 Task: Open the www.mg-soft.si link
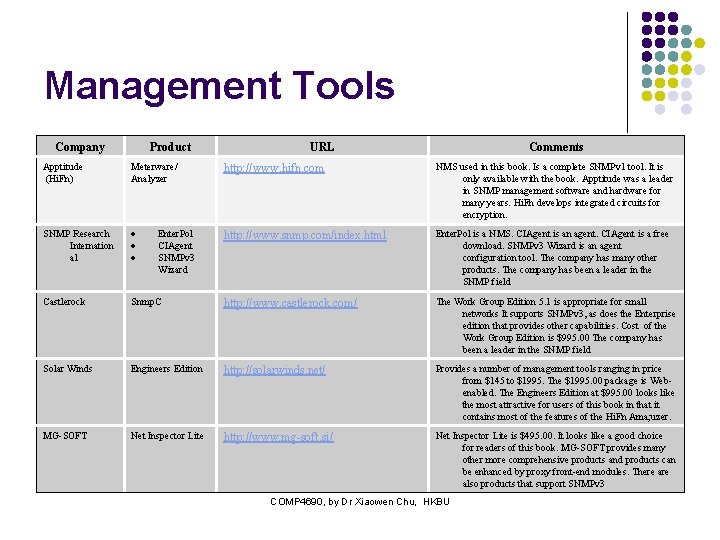[x=278, y=437]
